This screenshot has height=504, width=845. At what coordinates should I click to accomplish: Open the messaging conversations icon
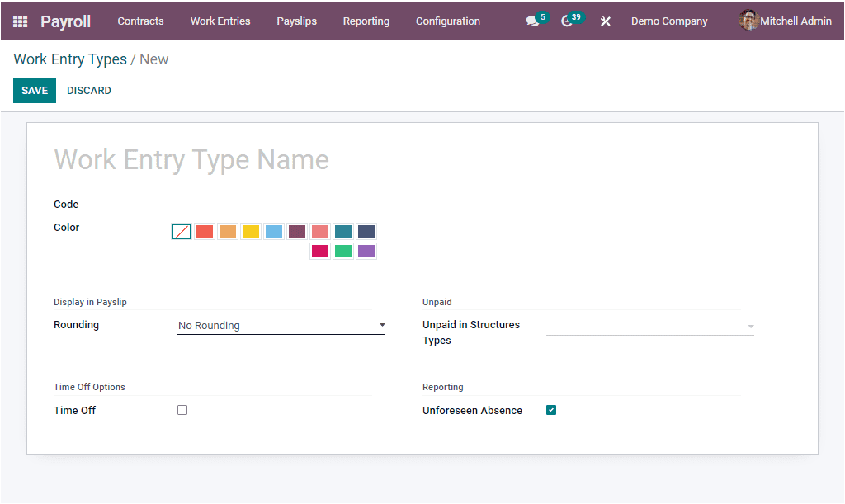coord(531,21)
